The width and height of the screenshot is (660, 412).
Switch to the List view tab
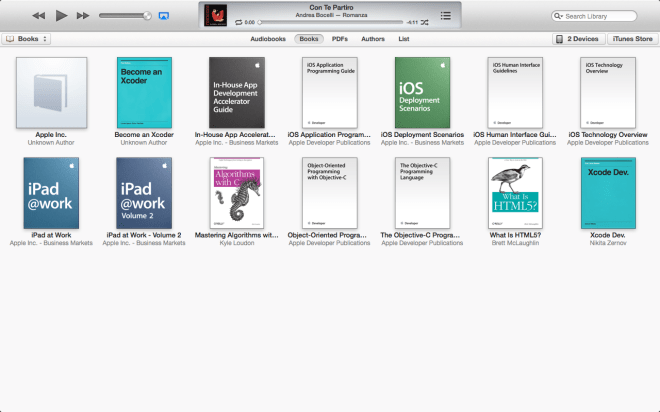click(x=403, y=39)
